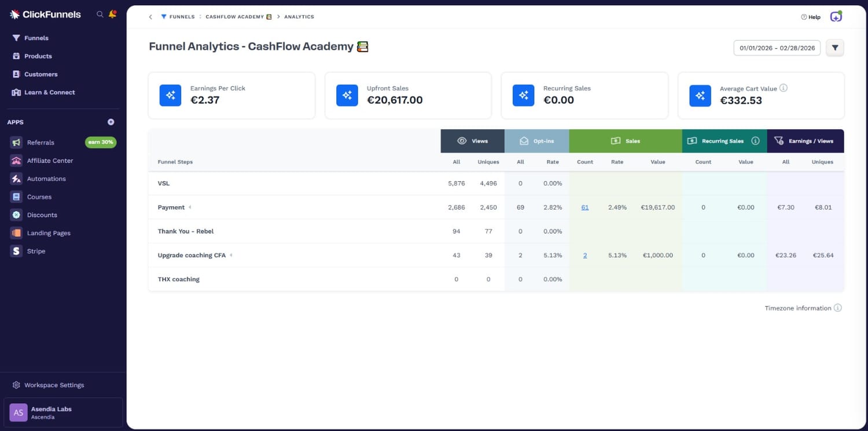
Task: Click Average Cart Value info icon
Action: [x=784, y=88]
